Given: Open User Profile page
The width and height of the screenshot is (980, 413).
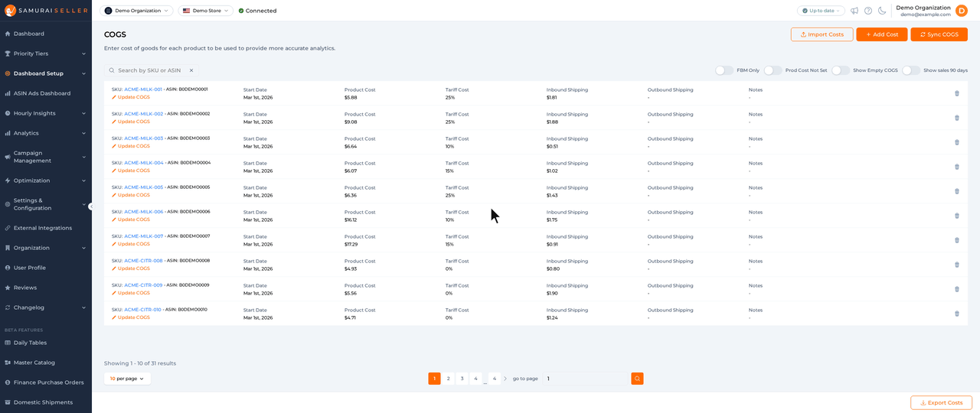Looking at the screenshot, I should point(46,268).
